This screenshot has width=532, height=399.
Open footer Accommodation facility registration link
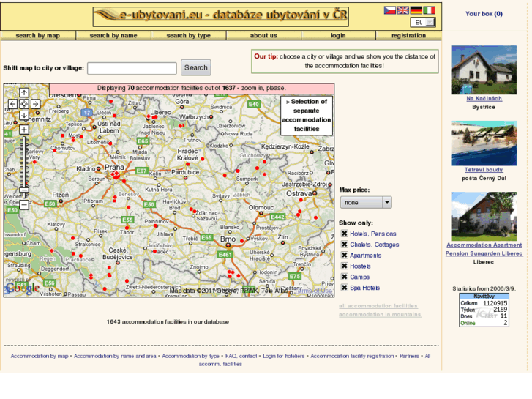coord(352,356)
